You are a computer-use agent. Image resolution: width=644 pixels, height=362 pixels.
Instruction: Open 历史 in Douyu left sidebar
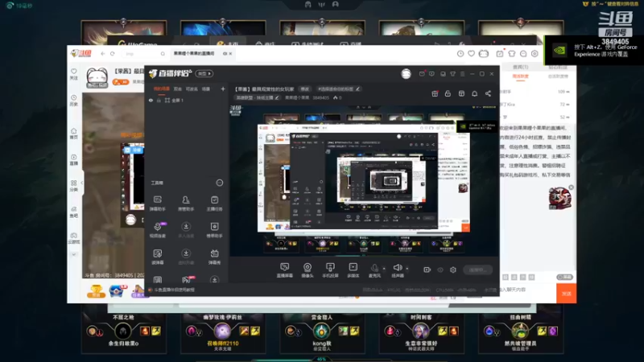(x=73, y=101)
